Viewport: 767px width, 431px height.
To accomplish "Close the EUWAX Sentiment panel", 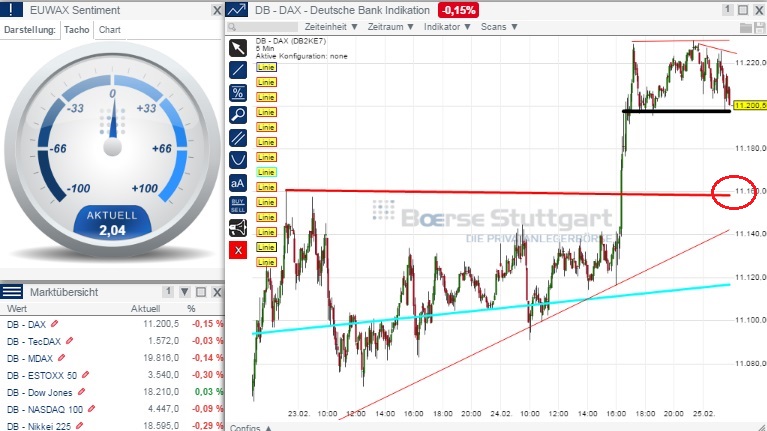I will (x=217, y=10).
